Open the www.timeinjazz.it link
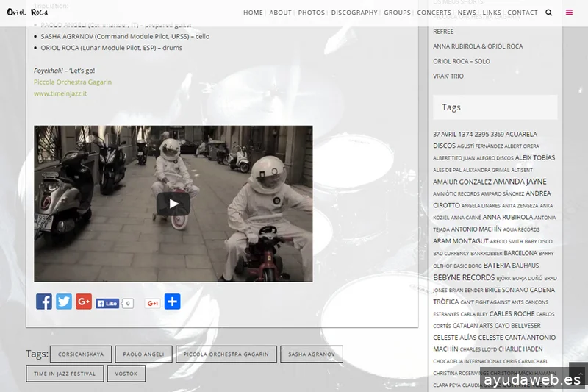 pyautogui.click(x=60, y=93)
